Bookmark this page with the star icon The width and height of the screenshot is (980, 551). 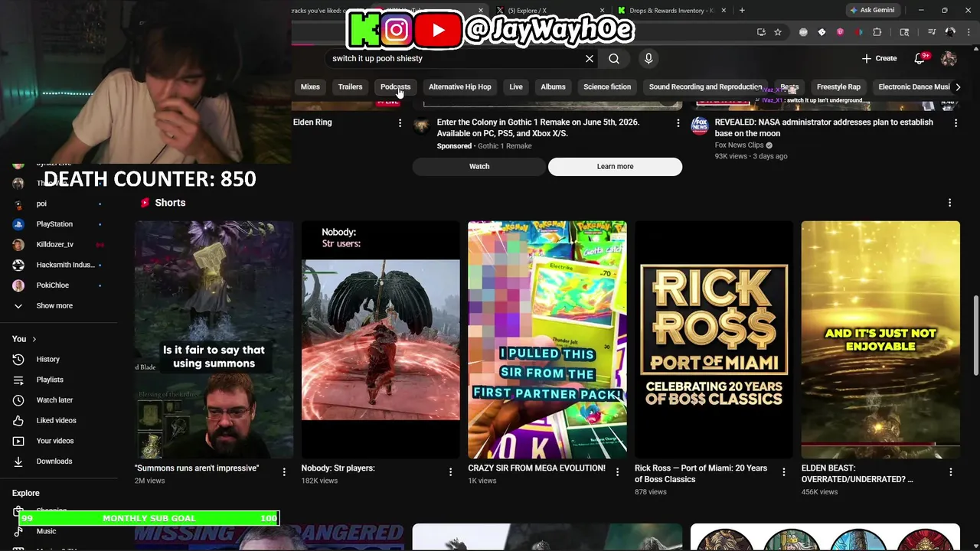778,32
